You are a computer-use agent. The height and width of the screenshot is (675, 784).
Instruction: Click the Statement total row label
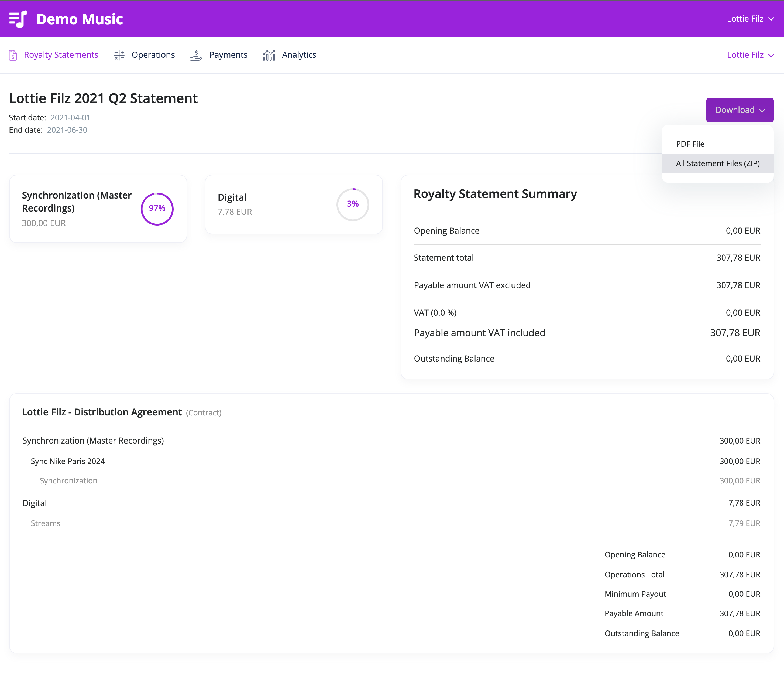(x=443, y=258)
